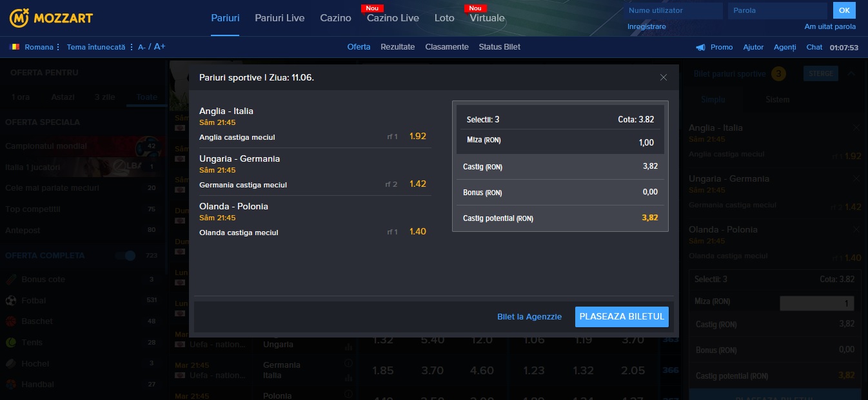Screen dimensions: 868x400
Task: Remove Ungaria - Germania from bet slip
Action: tap(856, 178)
